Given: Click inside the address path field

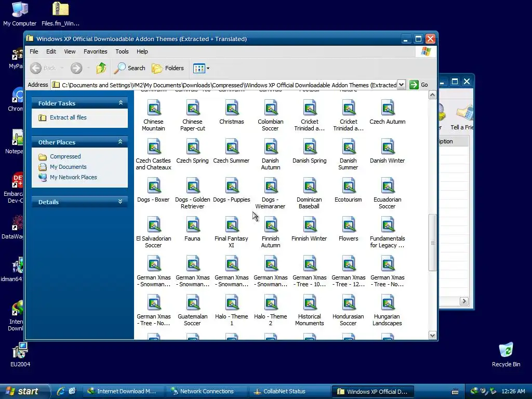Looking at the screenshot, I should click(224, 85).
